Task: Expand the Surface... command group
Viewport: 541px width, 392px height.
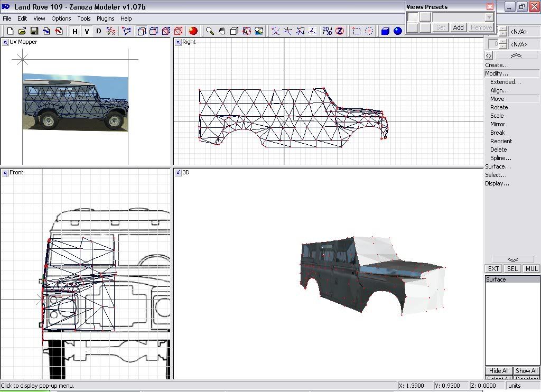Action: pos(498,166)
